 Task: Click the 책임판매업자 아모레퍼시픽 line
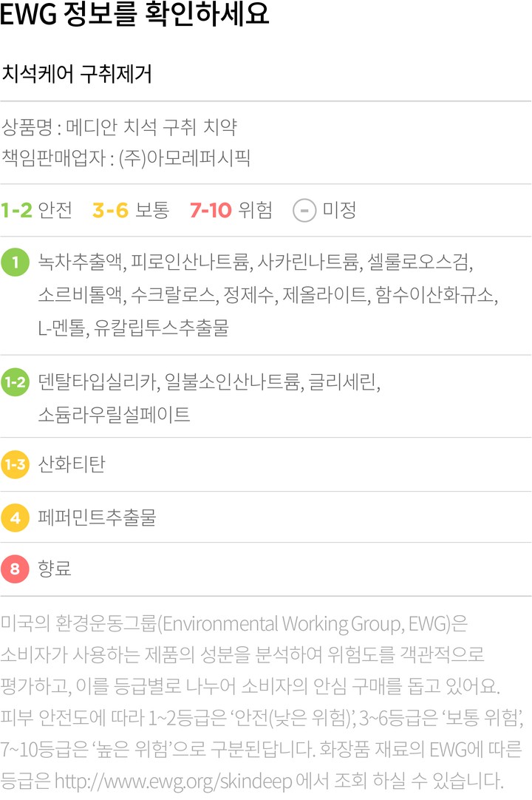[x=126, y=157]
